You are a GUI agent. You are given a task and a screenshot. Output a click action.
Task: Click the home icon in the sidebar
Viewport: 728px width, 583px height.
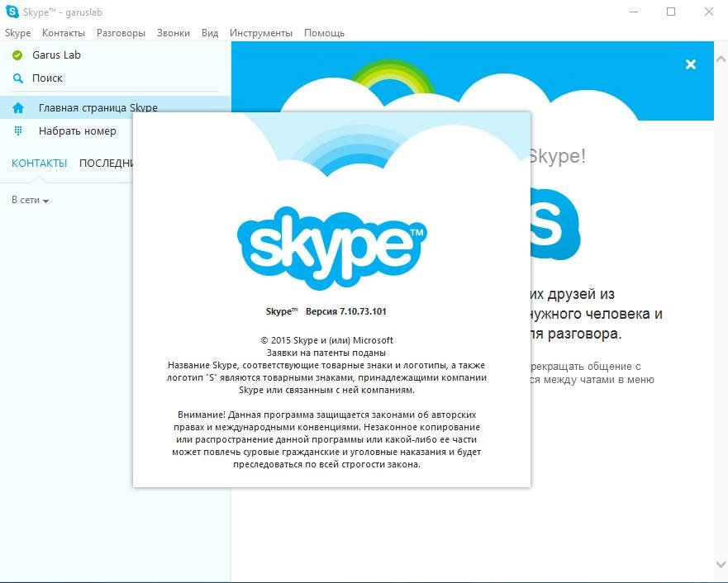click(18, 108)
